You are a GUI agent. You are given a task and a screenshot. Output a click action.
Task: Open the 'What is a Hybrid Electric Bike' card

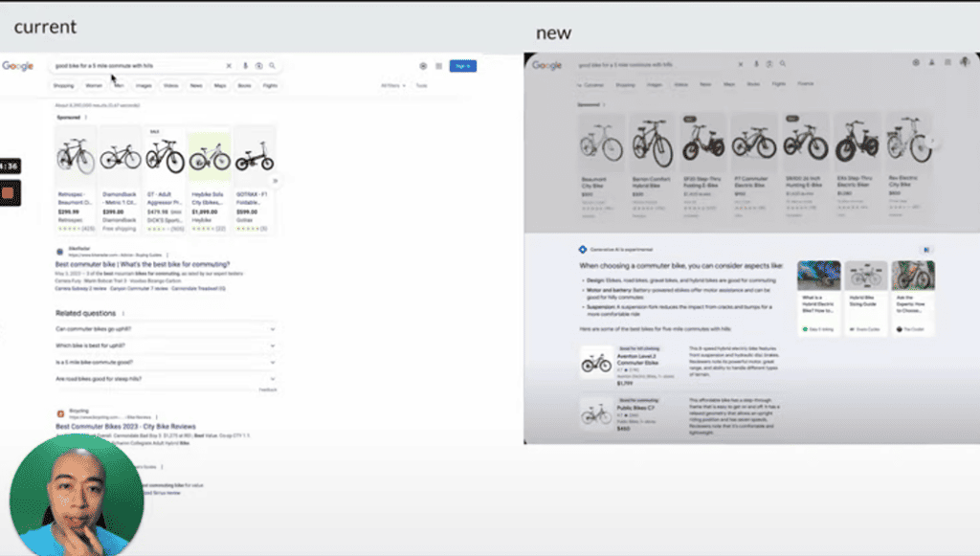pyautogui.click(x=819, y=299)
